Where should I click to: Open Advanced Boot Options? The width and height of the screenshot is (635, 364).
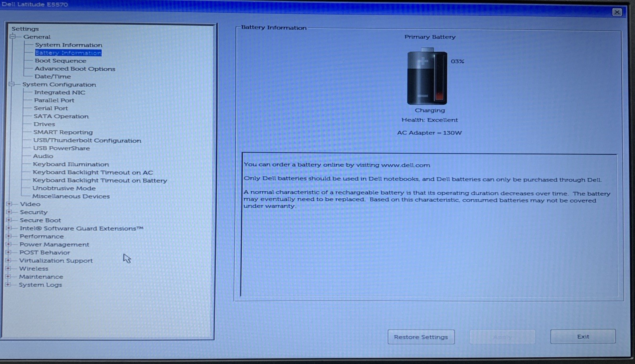click(x=75, y=69)
